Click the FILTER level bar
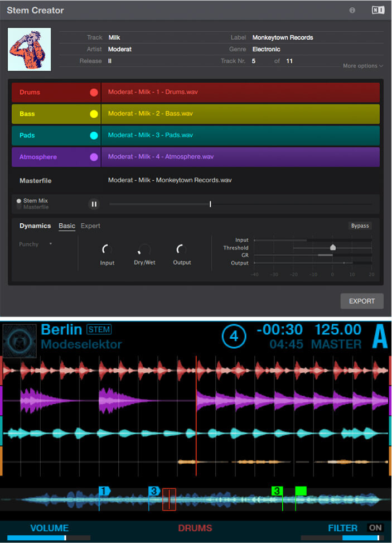This screenshot has width=392, height=543. tap(342, 538)
